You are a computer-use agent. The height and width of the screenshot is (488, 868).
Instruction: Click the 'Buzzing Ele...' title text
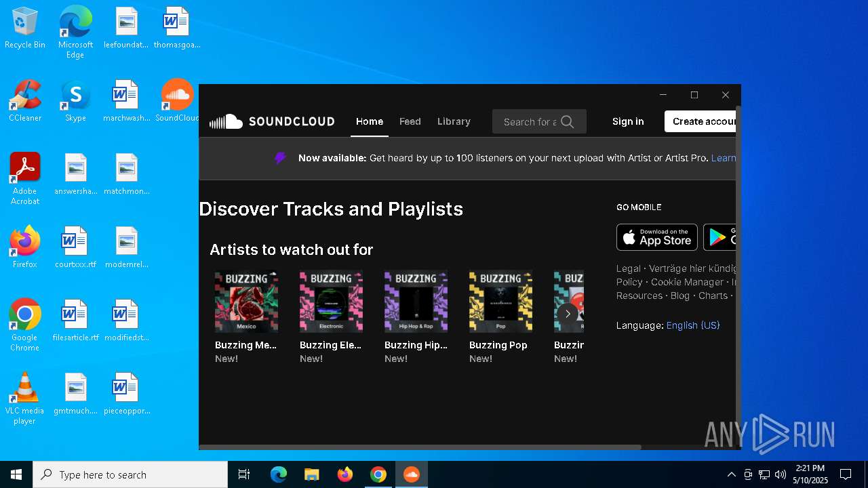pos(331,345)
